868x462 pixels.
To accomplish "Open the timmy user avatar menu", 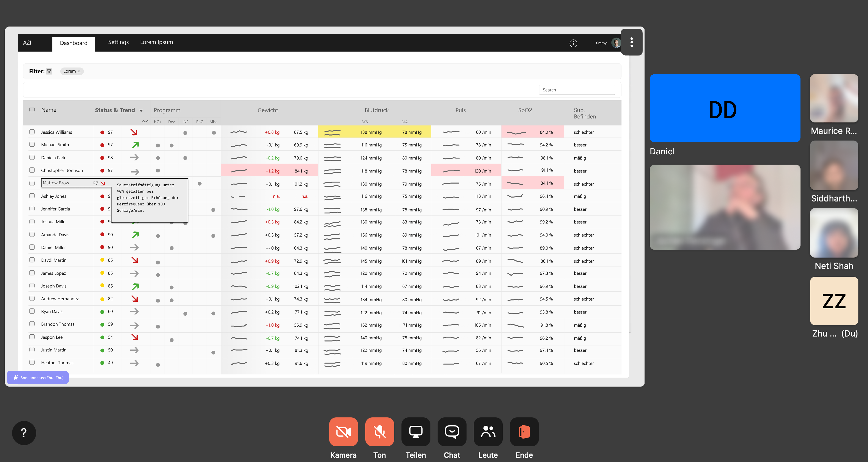I will [616, 43].
